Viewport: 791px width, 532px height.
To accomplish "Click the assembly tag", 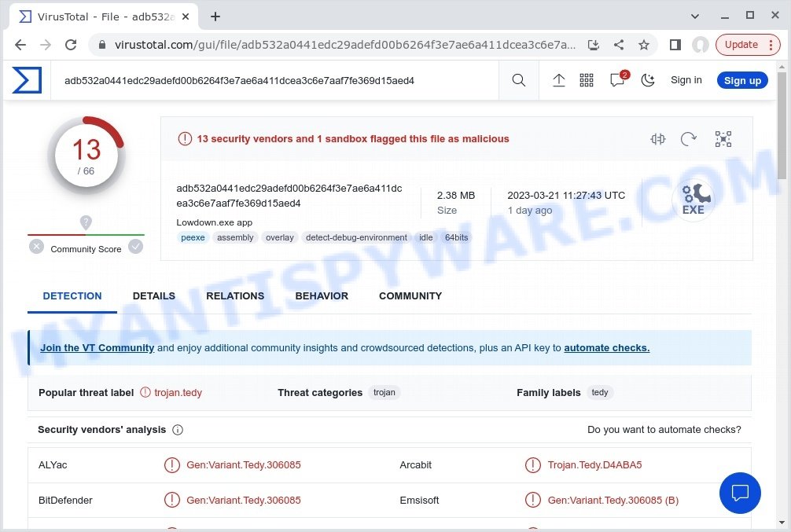I will [235, 237].
